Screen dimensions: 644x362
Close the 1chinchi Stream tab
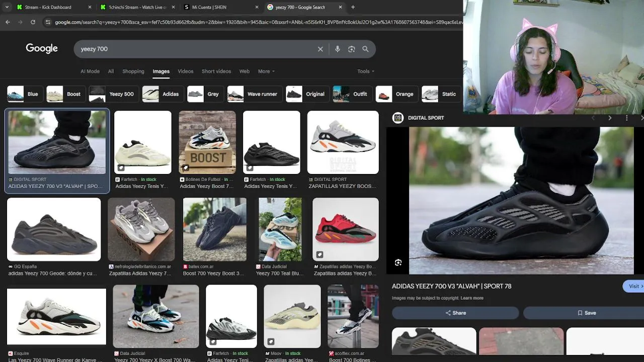point(174,7)
